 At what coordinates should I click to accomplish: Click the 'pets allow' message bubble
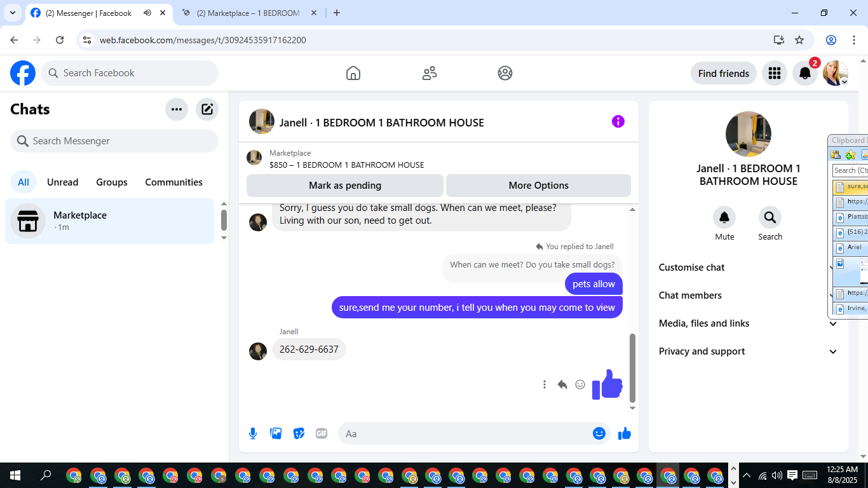(593, 284)
